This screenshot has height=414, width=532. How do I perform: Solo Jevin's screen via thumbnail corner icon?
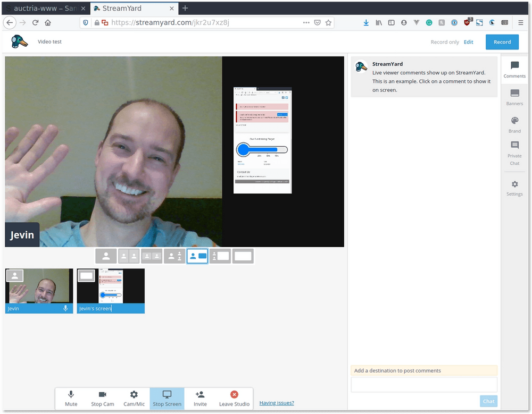(x=86, y=276)
